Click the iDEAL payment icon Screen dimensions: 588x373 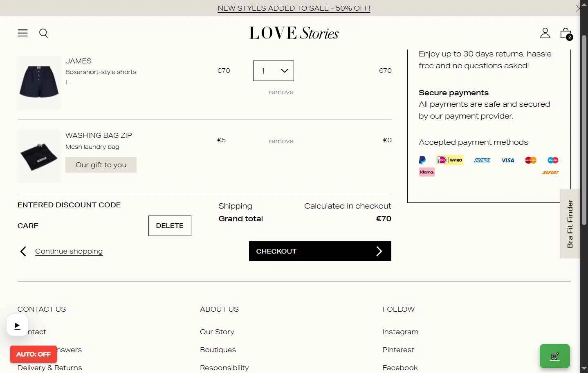tap(442, 160)
